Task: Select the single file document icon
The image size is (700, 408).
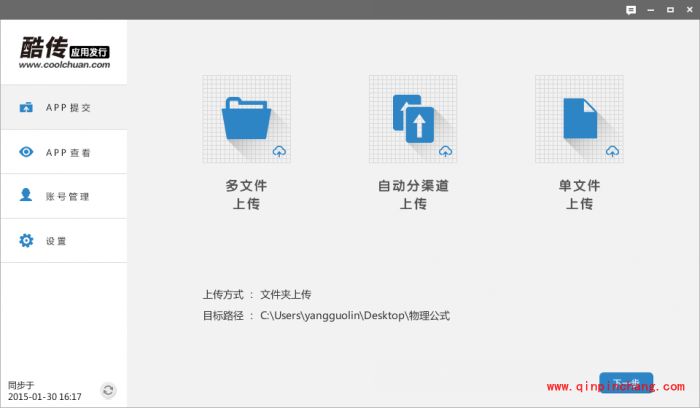Action: (x=579, y=119)
